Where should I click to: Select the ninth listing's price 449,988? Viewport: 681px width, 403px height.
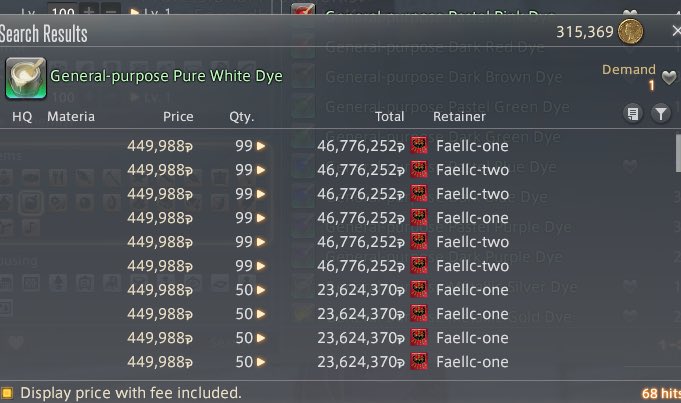coord(160,338)
